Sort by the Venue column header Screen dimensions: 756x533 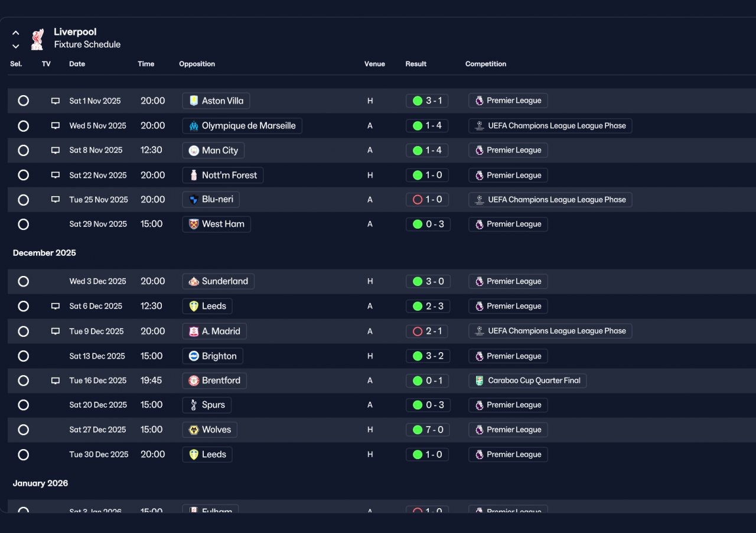[x=374, y=64]
